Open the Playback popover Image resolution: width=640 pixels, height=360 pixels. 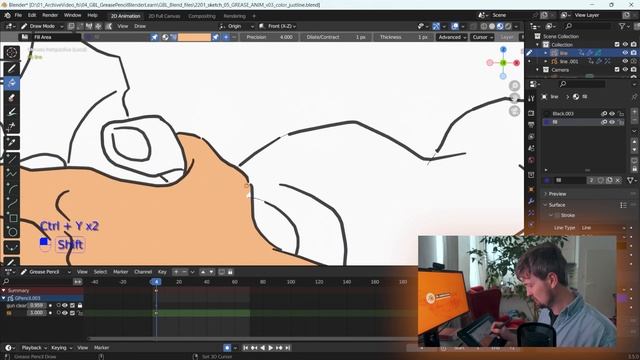(x=34, y=348)
